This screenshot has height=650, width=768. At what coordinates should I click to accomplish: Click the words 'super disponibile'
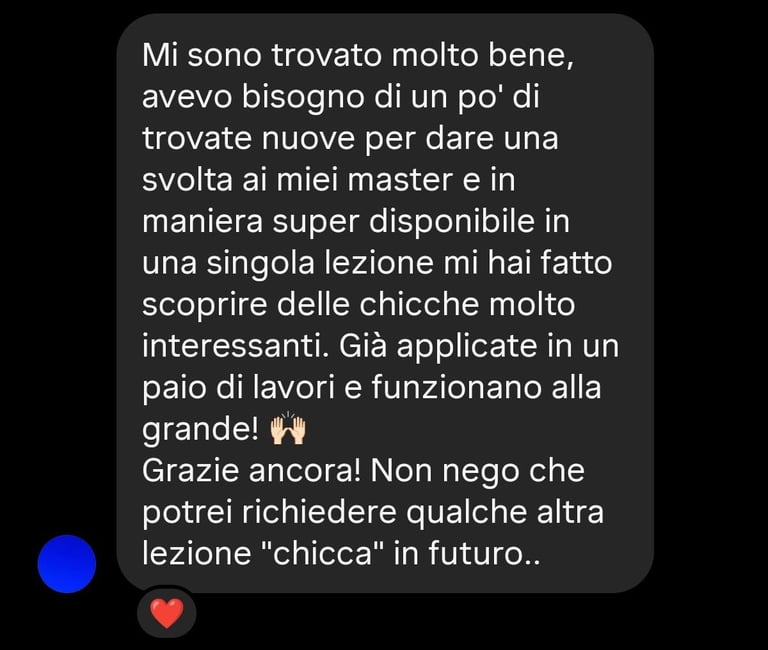tap(404, 222)
